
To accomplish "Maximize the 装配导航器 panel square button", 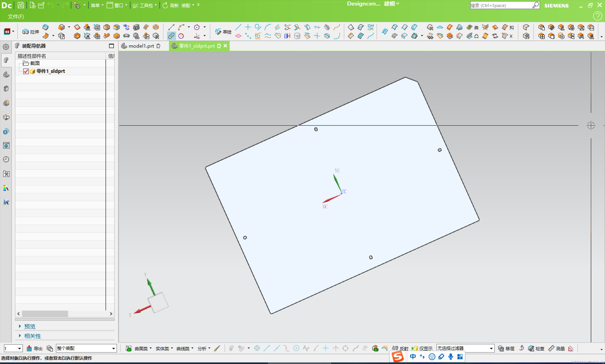I will click(111, 46).
